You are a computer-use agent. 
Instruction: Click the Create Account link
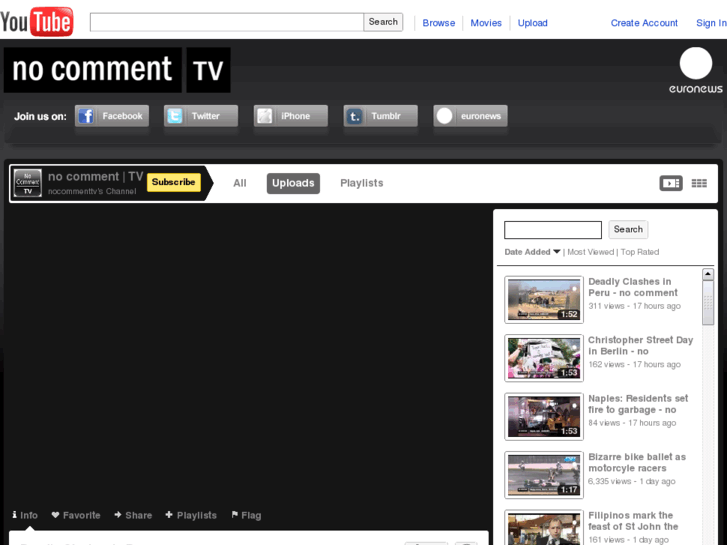point(644,23)
